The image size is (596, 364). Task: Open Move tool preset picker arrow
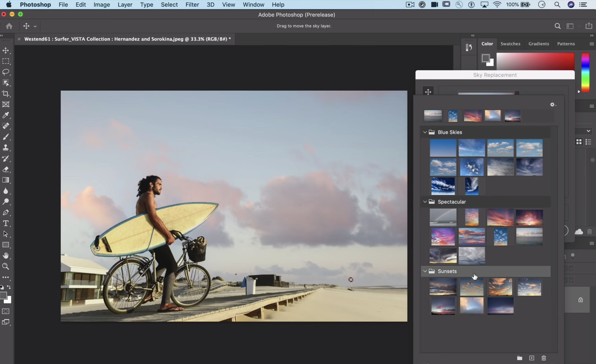(x=35, y=26)
